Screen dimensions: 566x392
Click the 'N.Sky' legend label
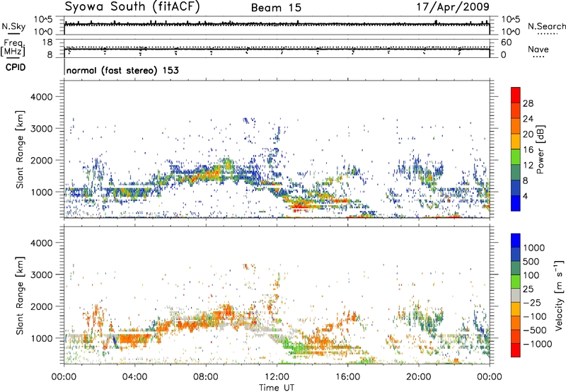coord(13,26)
